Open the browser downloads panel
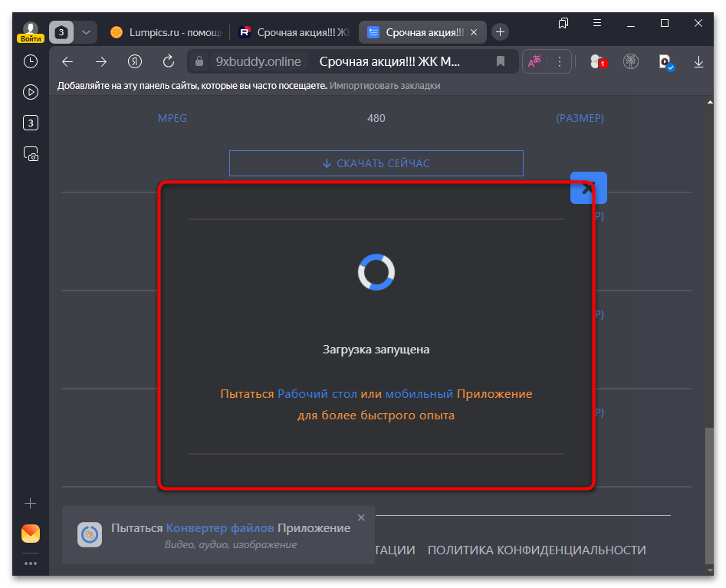 pyautogui.click(x=698, y=61)
